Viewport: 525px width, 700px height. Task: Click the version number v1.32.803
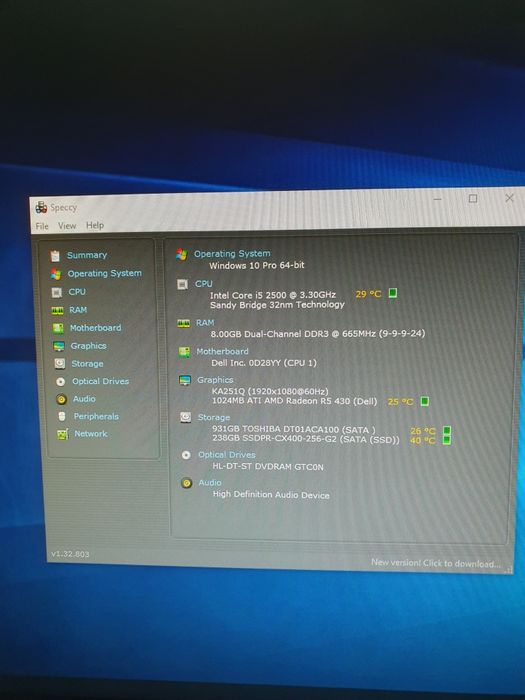tap(70, 554)
